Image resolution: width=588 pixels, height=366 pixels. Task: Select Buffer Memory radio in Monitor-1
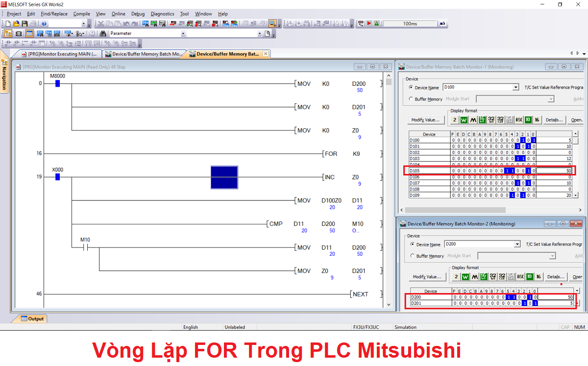[x=411, y=99]
